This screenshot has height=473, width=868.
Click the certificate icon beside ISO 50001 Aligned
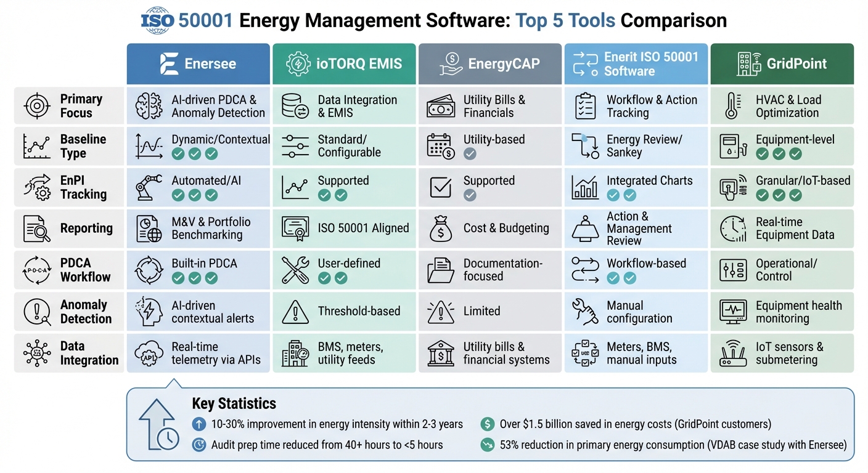[x=295, y=228]
